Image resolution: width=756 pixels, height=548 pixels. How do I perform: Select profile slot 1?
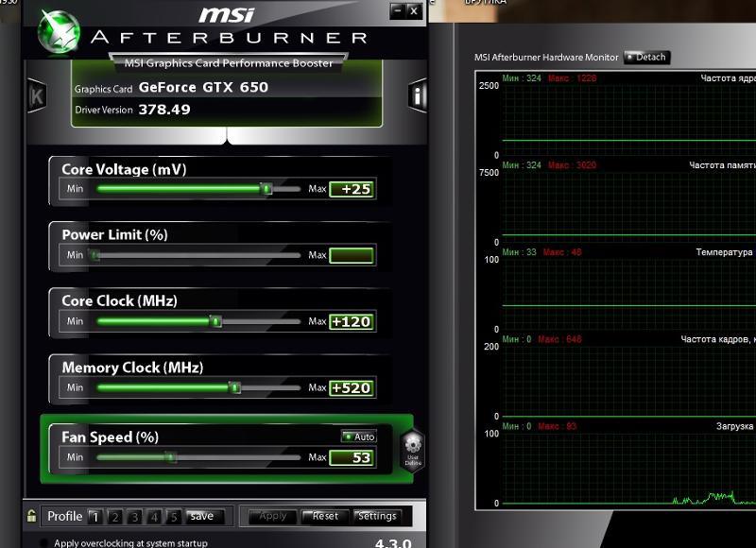95,517
